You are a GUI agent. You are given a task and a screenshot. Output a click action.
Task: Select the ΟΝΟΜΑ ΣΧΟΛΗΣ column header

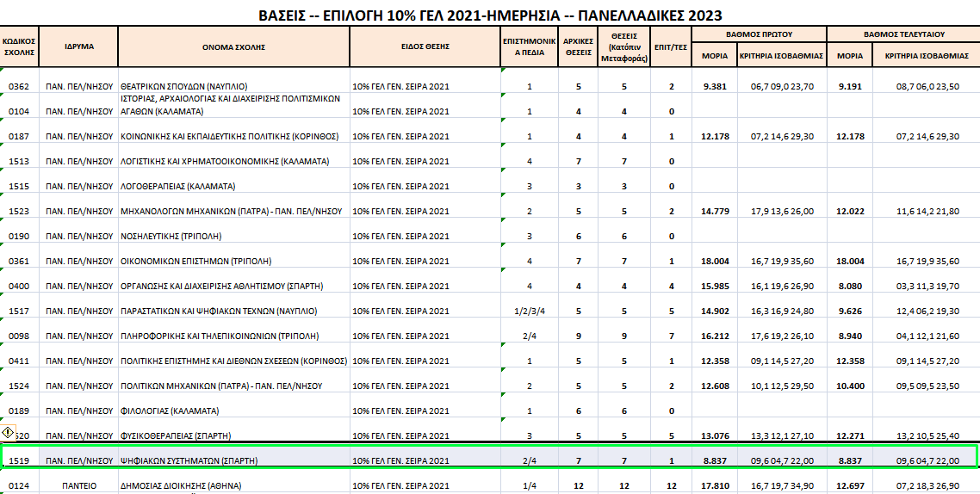click(x=233, y=46)
